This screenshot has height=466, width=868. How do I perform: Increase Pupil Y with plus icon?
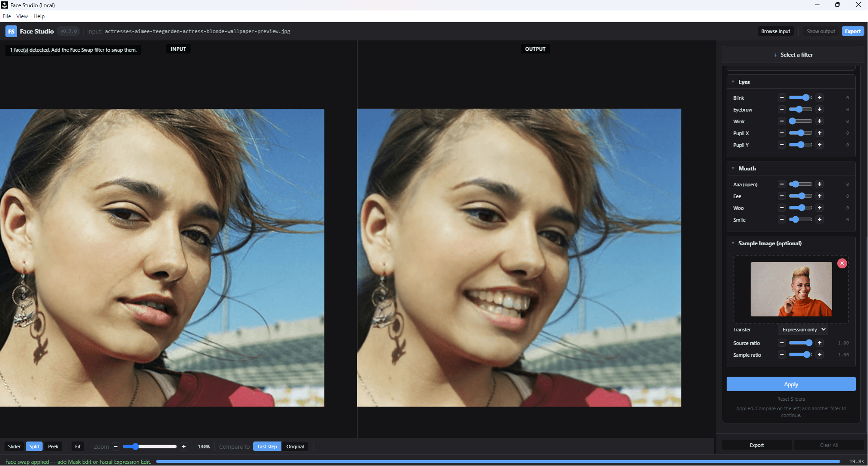[x=819, y=145]
